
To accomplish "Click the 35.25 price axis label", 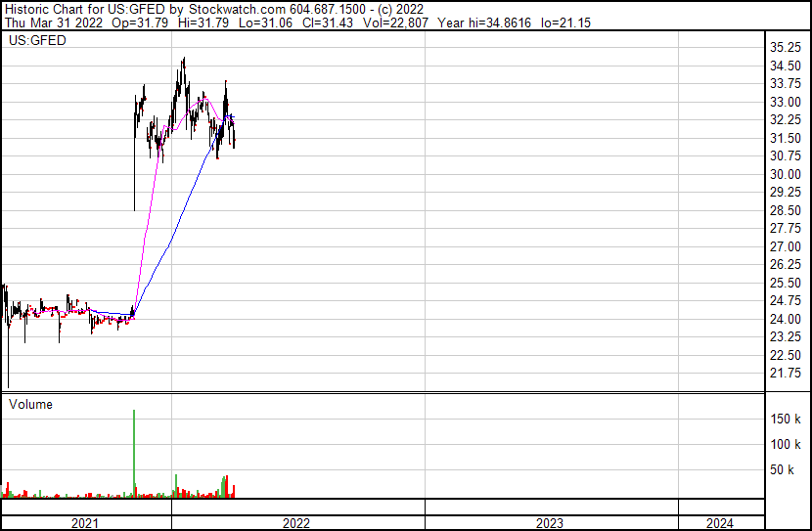I will click(787, 48).
